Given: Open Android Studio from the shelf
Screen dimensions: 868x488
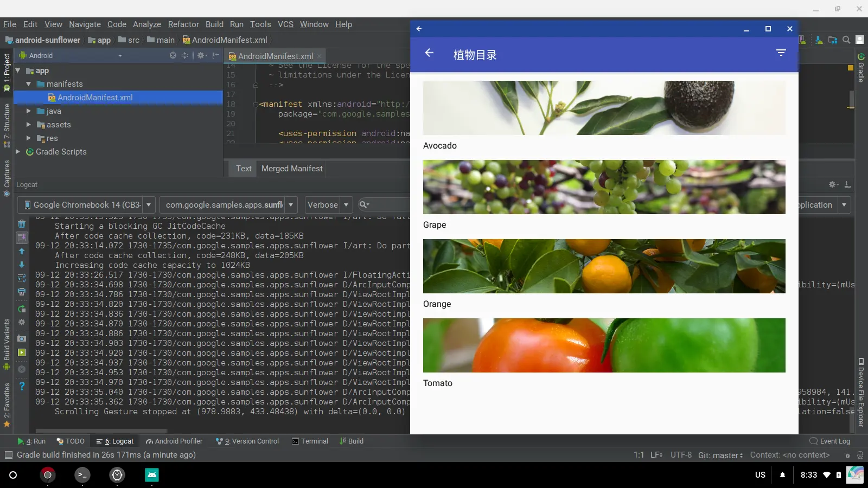Looking at the screenshot, I should coord(152,475).
